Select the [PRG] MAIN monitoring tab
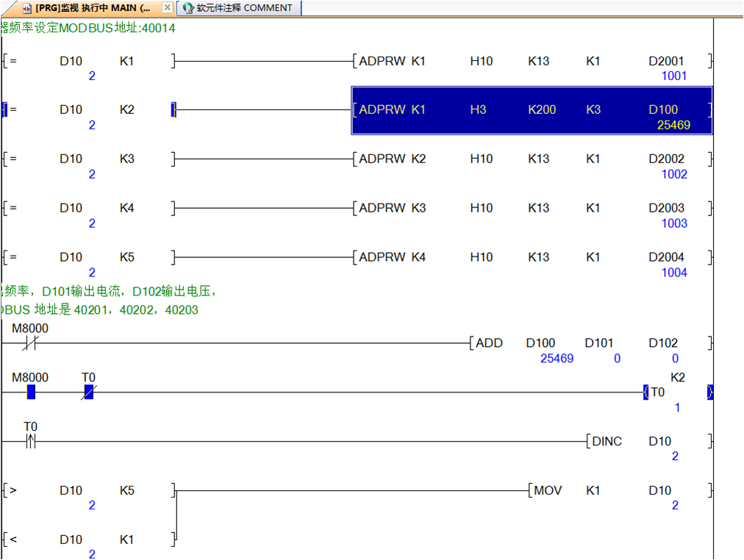Viewport: 744px width, 560px height. pyautogui.click(x=93, y=8)
